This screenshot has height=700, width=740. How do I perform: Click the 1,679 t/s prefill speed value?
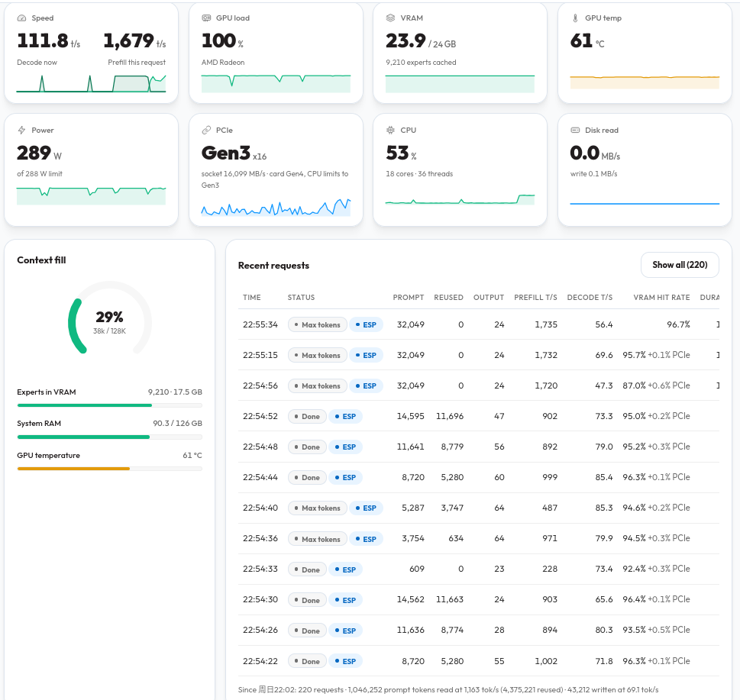coord(134,41)
